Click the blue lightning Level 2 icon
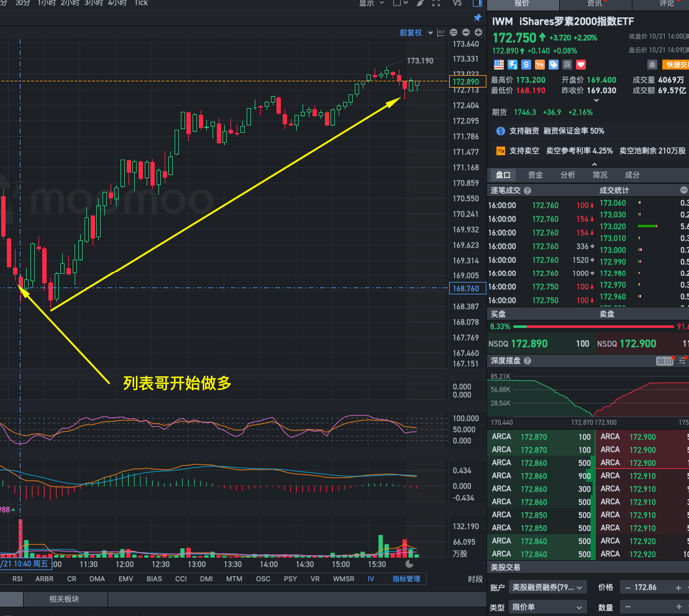Image resolution: width=689 pixels, height=616 pixels. (513, 65)
